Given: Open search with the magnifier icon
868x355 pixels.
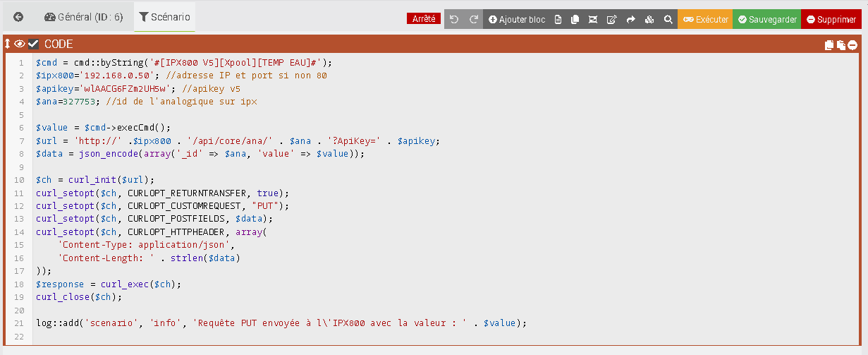Looking at the screenshot, I should point(668,20).
